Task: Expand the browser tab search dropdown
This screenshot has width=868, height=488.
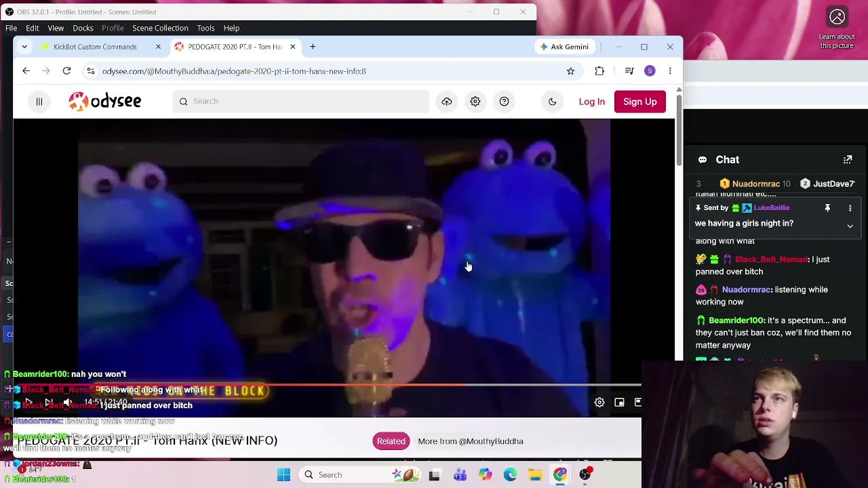Action: coord(24,47)
